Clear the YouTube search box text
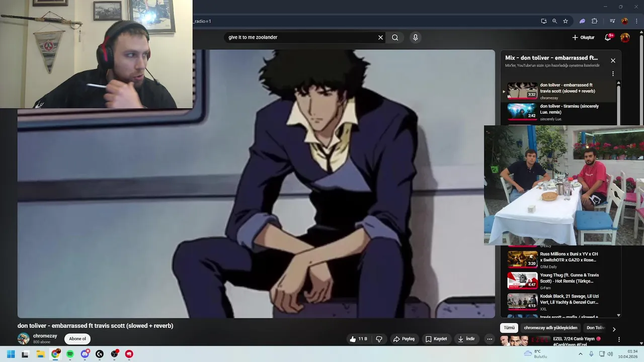Image resolution: width=644 pixels, height=362 pixels. coord(380,37)
